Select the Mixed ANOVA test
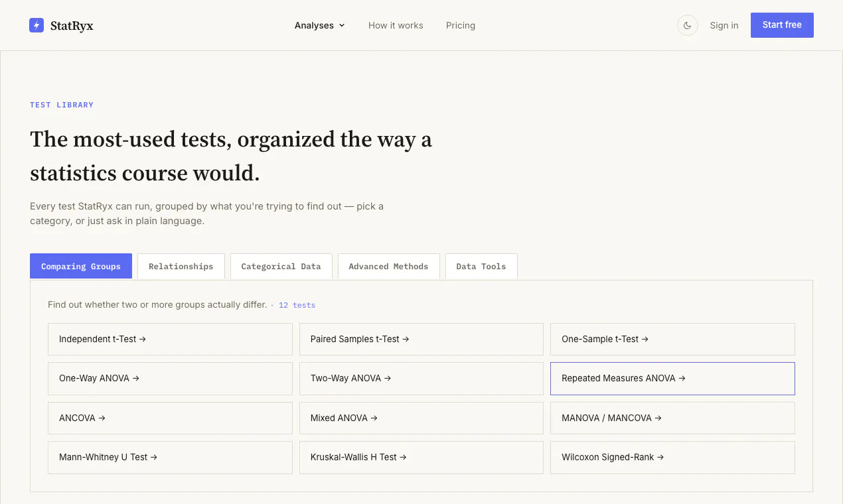 tap(421, 418)
